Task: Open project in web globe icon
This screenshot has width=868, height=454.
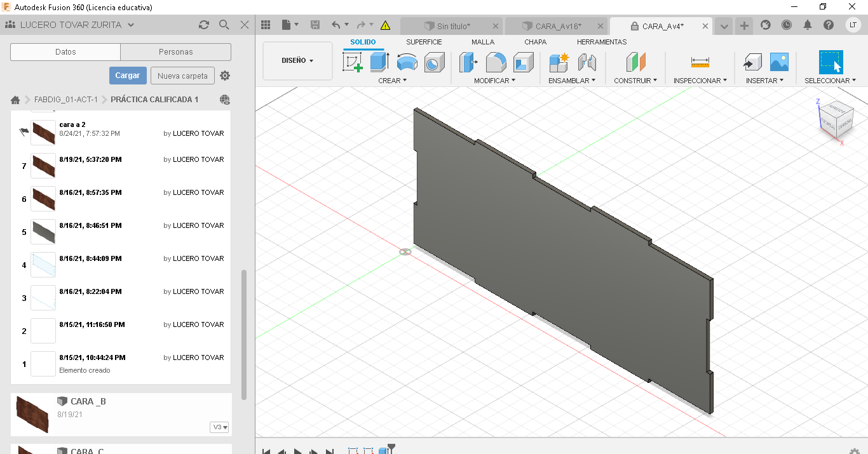Action: pos(225,100)
